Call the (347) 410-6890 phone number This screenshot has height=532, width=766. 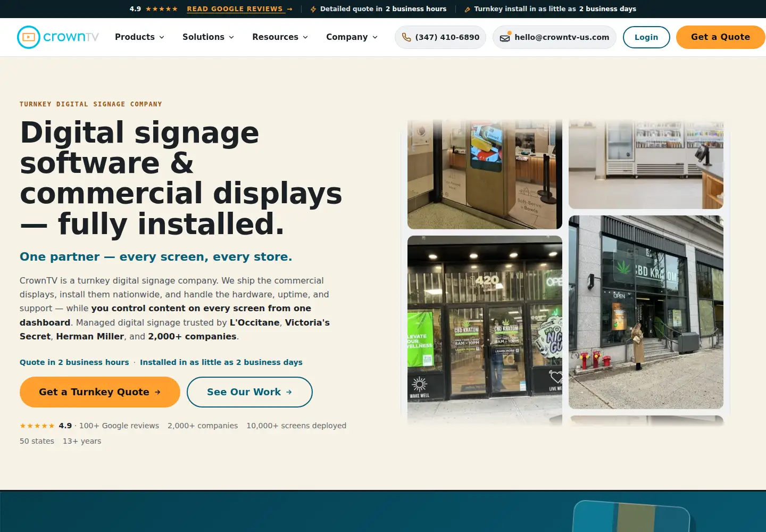click(440, 37)
